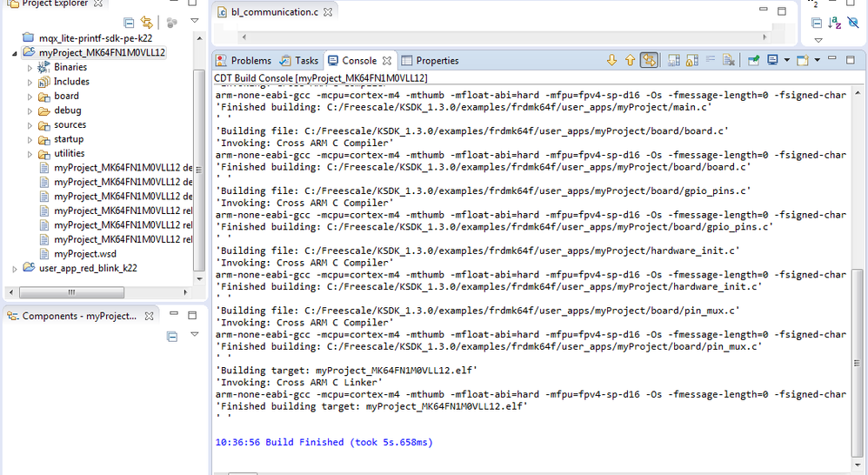
Task: Switch to the Tasks tab
Action: point(299,60)
